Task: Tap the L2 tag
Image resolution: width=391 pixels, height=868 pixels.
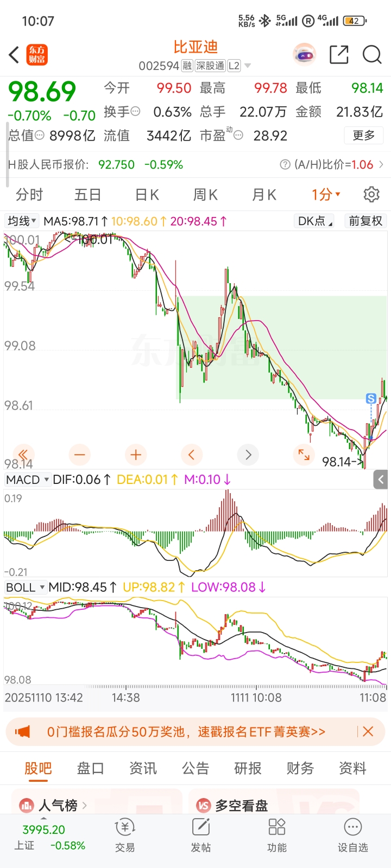Action: tap(234, 66)
